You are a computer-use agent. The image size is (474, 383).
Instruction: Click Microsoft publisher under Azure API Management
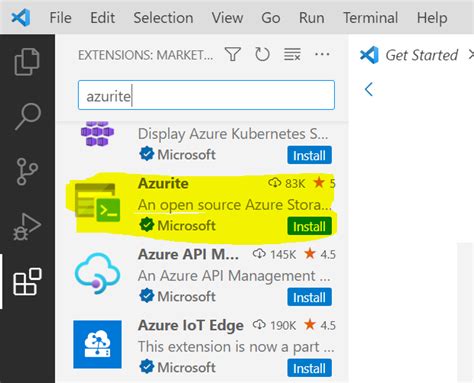186,297
